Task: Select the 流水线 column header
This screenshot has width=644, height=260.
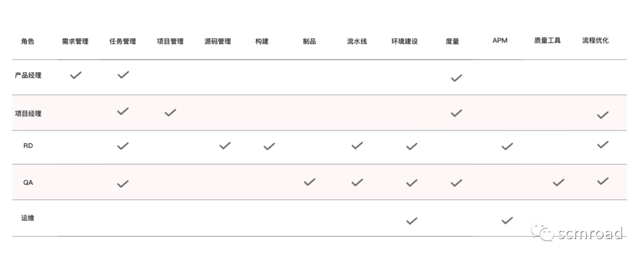Action: pos(357,42)
